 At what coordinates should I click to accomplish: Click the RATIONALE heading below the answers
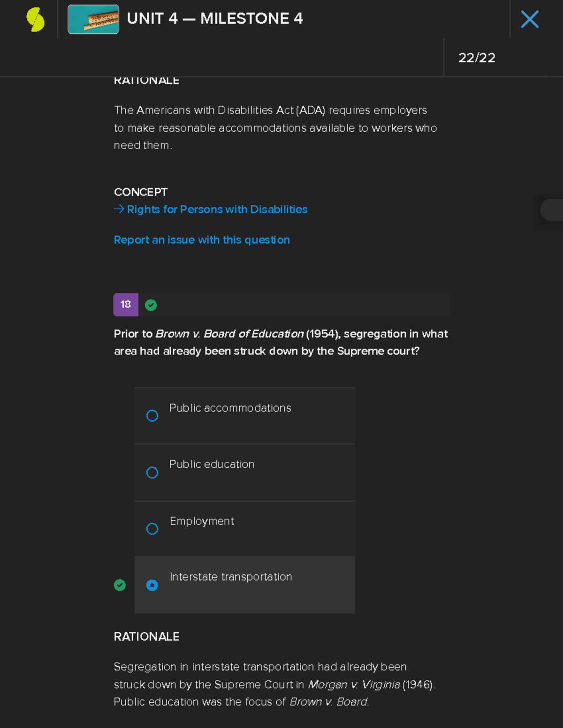coord(146,637)
